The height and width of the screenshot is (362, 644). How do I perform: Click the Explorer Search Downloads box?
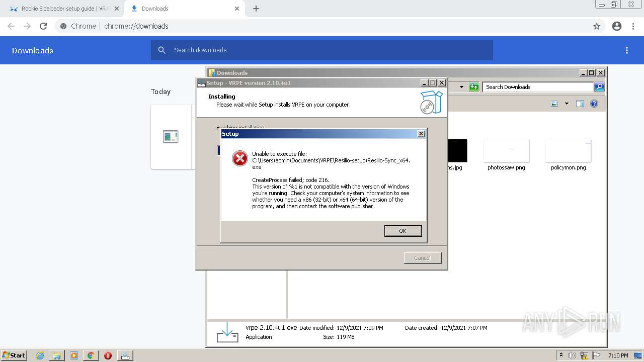point(538,87)
